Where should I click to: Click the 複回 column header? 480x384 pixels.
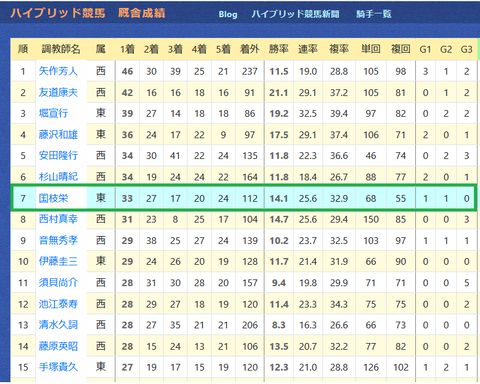coord(400,49)
